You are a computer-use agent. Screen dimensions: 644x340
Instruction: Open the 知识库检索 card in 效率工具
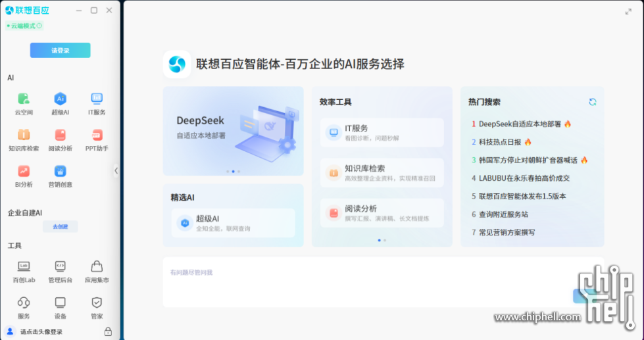(x=382, y=173)
